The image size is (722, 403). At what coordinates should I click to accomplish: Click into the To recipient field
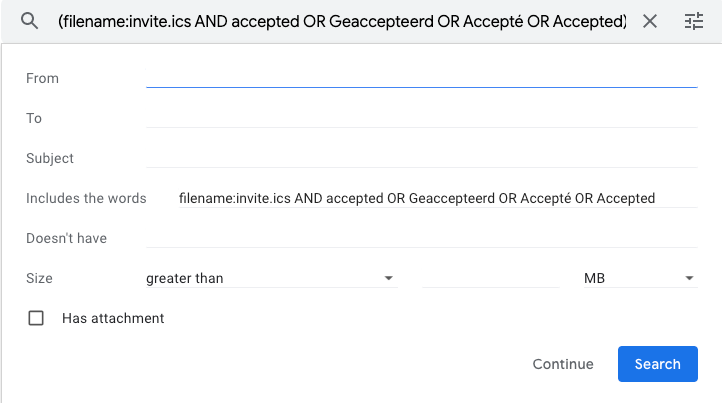click(421, 117)
